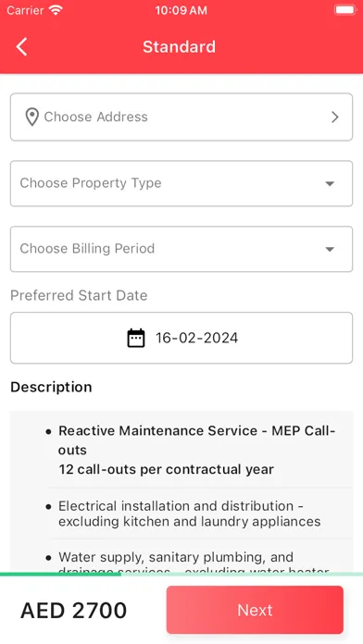363x644 pixels.
Task: Select the Electrical installation description item
Action: pos(190,514)
